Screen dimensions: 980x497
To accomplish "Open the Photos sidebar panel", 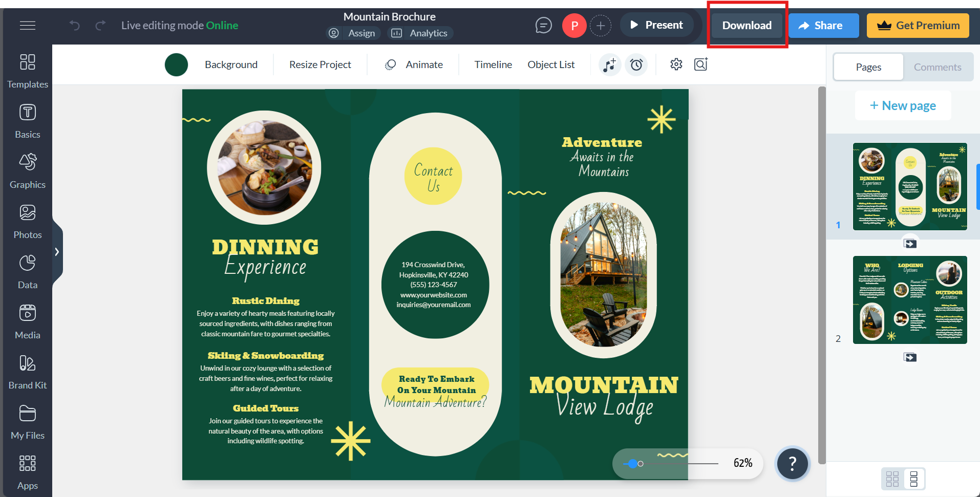I will click(28, 221).
